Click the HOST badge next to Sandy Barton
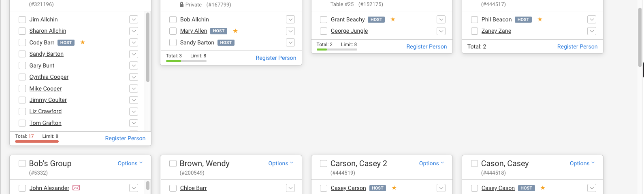Screen dimensions: 644x194 point(226,42)
